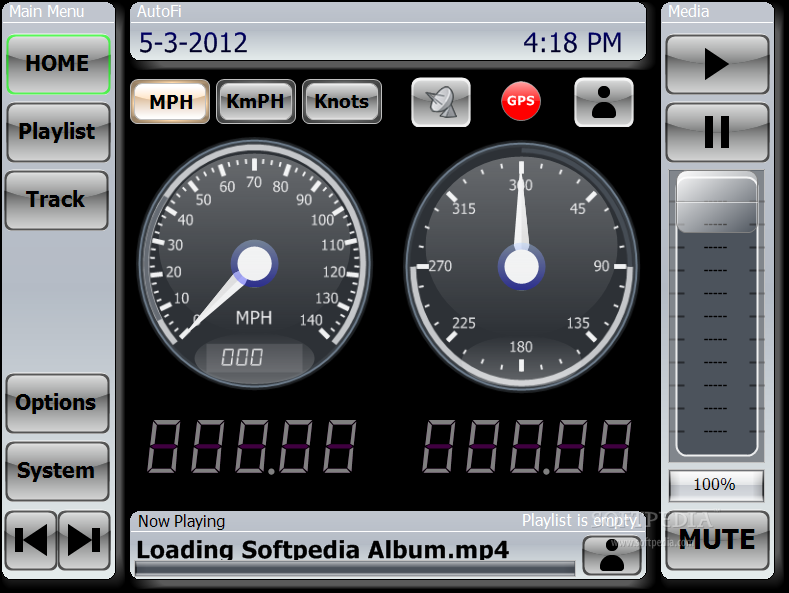Open the HOME screen
This screenshot has height=593, width=789.
(58, 64)
